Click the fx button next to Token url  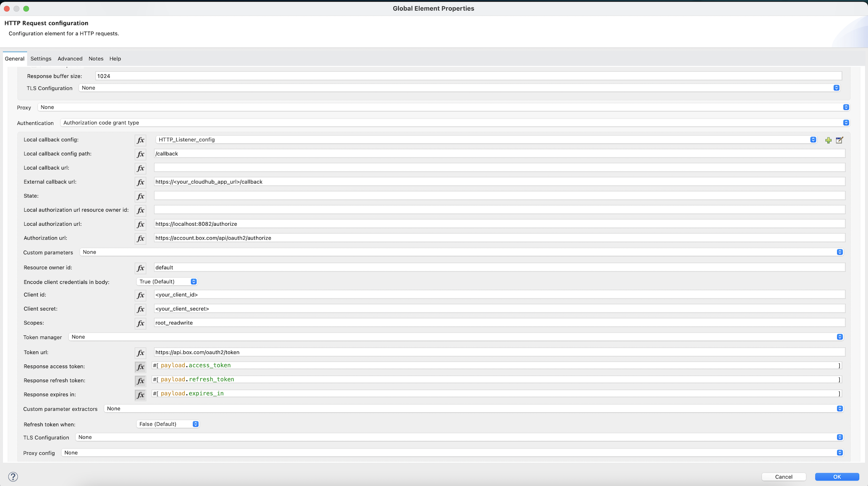tap(140, 353)
